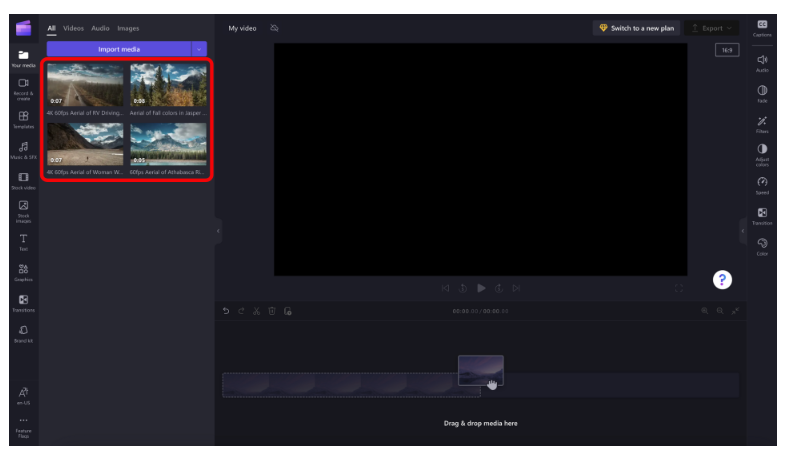Viewport: 802px width, 463px height.
Task: Click the redo icon in timeline toolbar
Action: tap(241, 311)
